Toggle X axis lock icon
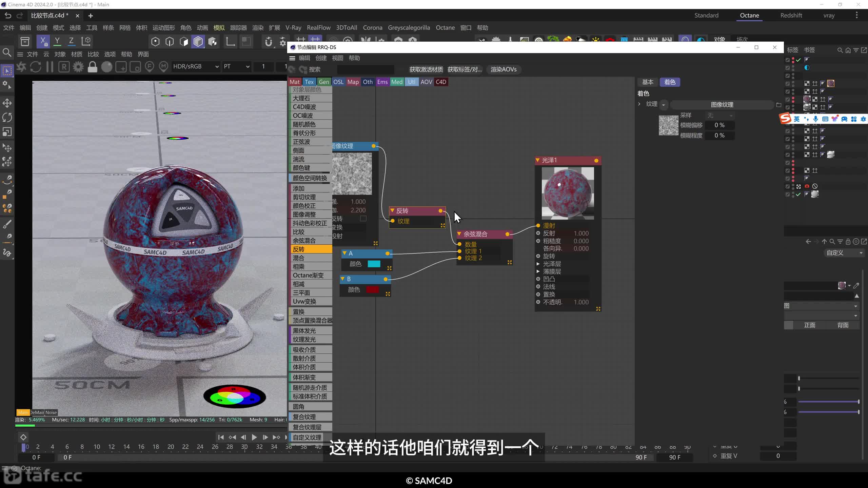The width and height of the screenshot is (868, 488). pos(43,41)
